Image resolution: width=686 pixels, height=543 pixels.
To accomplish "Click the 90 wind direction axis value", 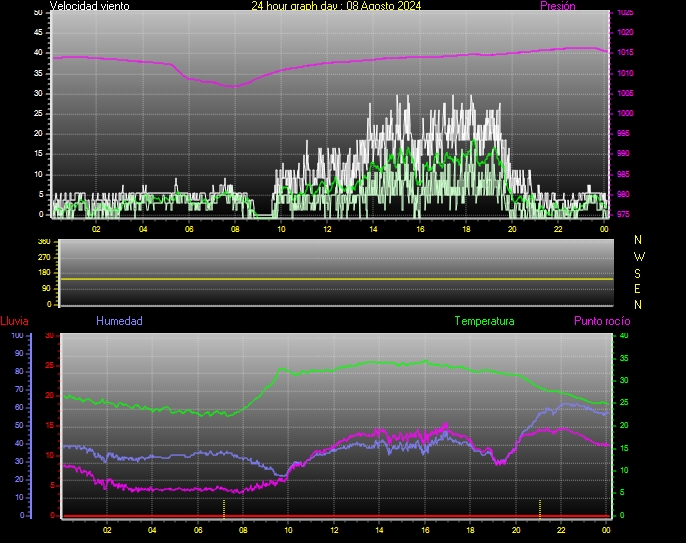I will [x=46, y=288].
